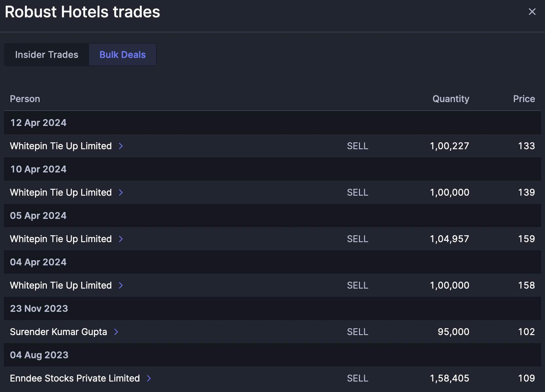This screenshot has height=392, width=545.
Task: Click the Quantity column header
Action: click(x=451, y=99)
